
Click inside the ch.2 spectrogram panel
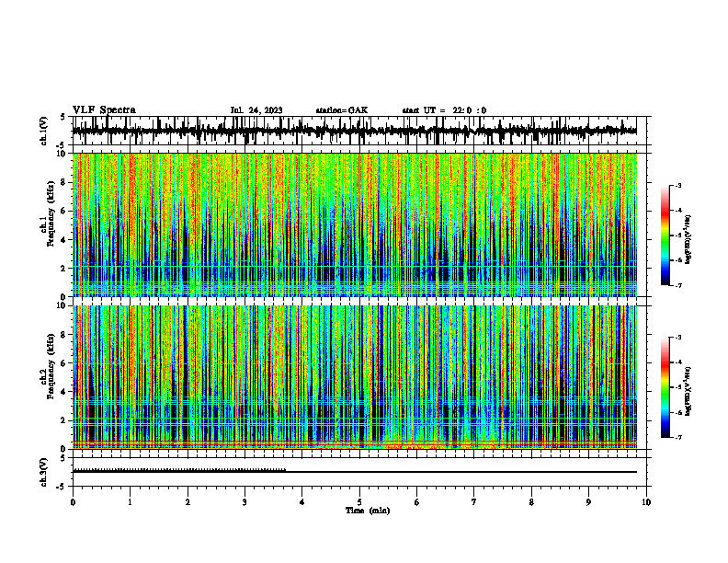click(x=354, y=377)
